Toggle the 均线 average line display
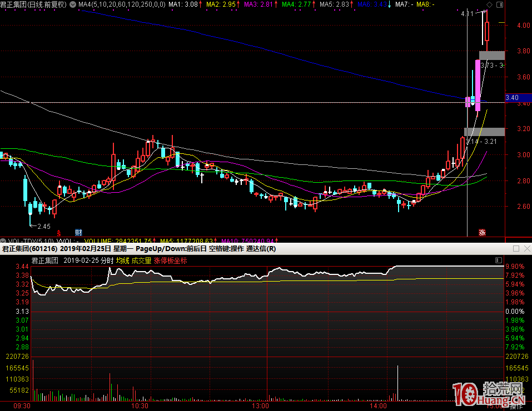The width and height of the screenshot is (532, 411). [122, 260]
